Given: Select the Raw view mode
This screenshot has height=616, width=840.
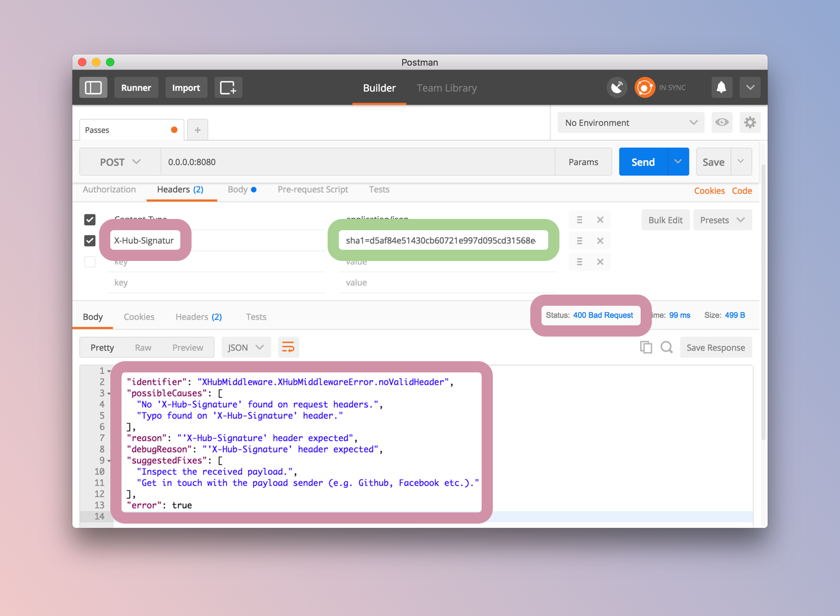Looking at the screenshot, I should (143, 347).
